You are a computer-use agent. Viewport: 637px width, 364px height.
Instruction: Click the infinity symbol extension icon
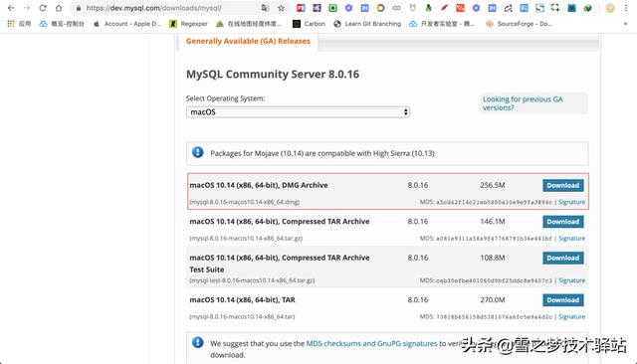pos(396,8)
